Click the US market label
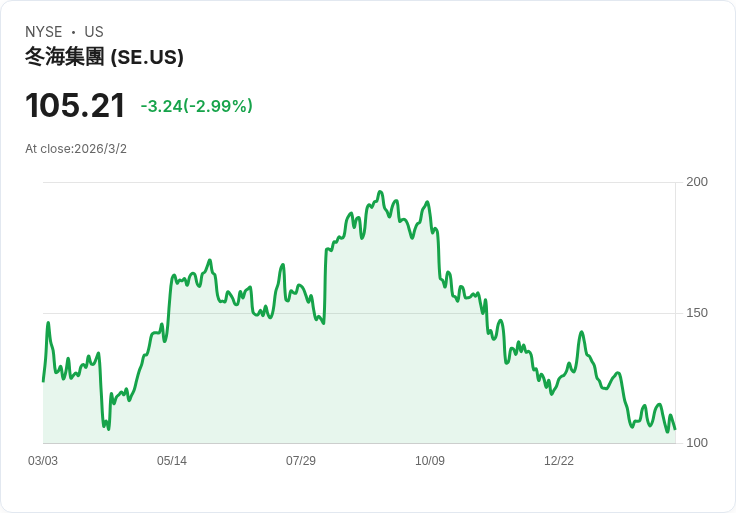 94,32
